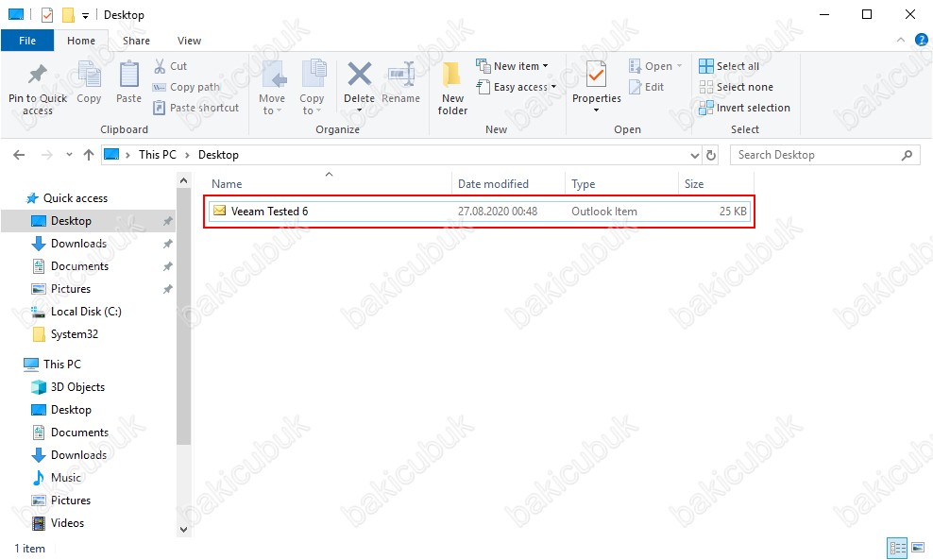Image resolution: width=933 pixels, height=560 pixels.
Task: Refresh the Desktop folder view
Action: 710,155
